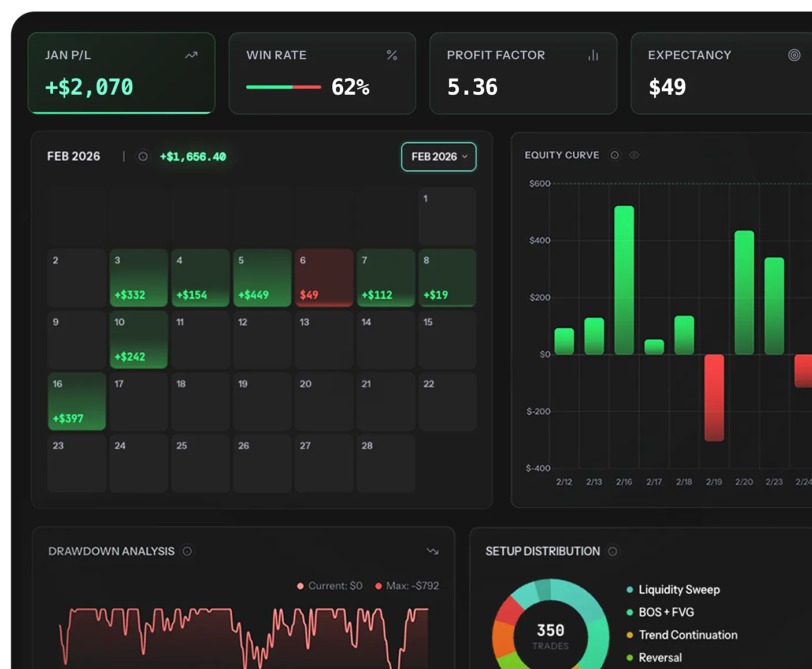Toggle the Trend Continuation legend item

pos(687,635)
